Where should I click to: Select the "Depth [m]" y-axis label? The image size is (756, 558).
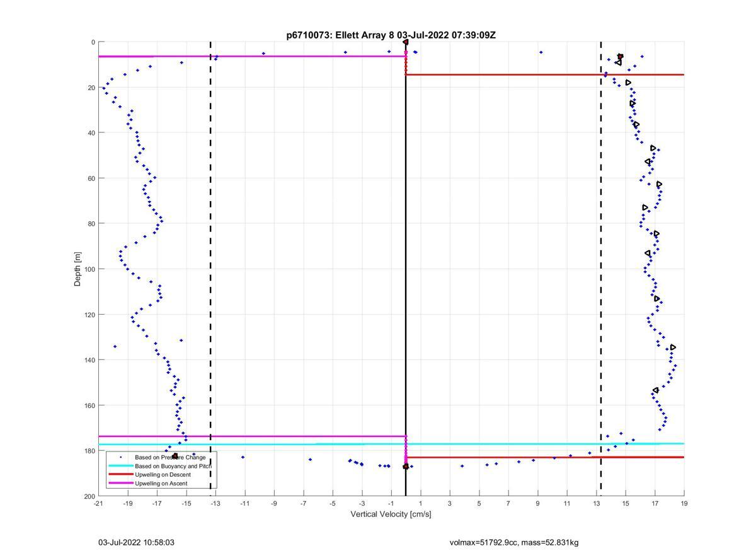coord(78,269)
